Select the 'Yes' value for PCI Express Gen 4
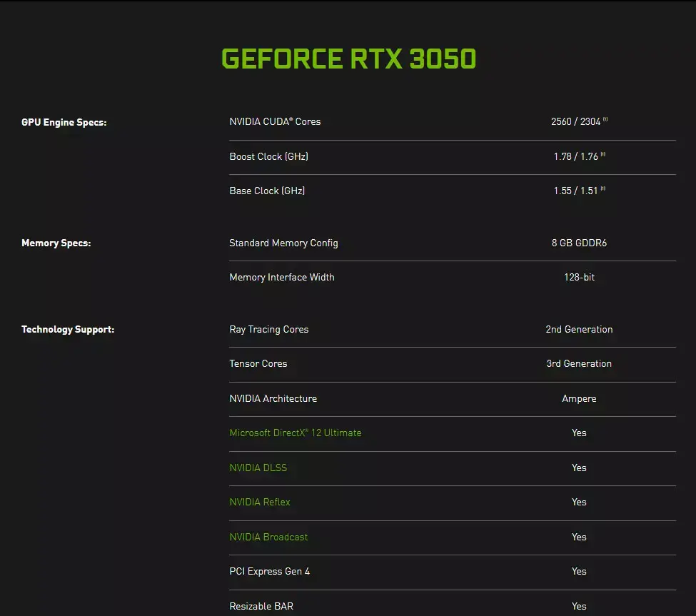 pyautogui.click(x=579, y=571)
